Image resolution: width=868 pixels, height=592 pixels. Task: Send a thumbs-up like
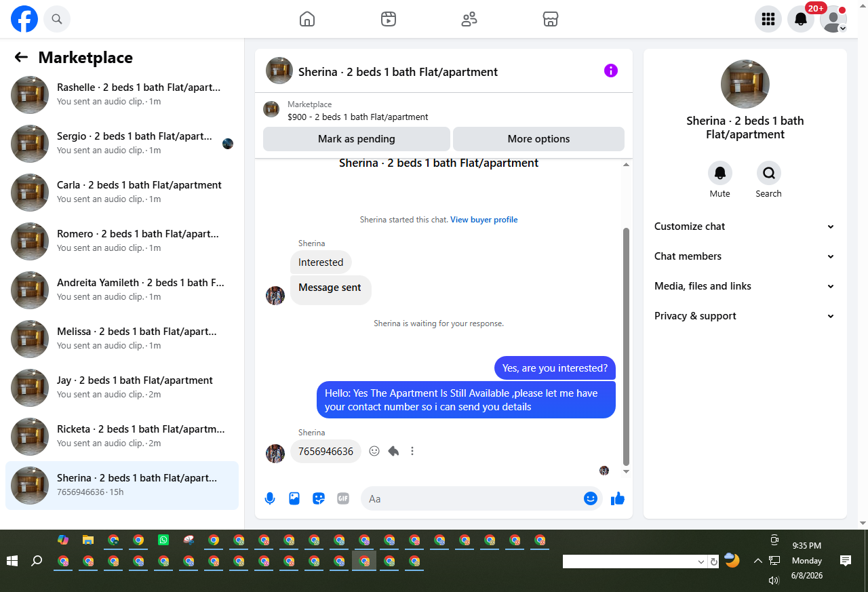tap(617, 499)
